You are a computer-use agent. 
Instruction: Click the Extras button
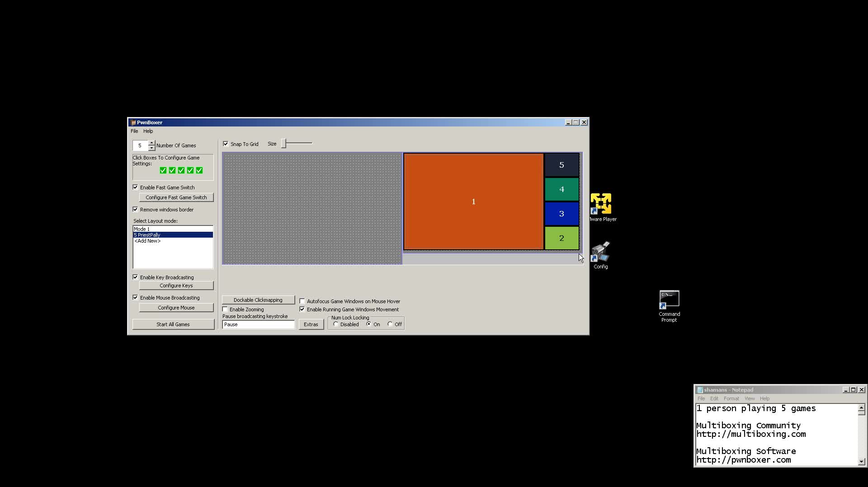pos(311,324)
